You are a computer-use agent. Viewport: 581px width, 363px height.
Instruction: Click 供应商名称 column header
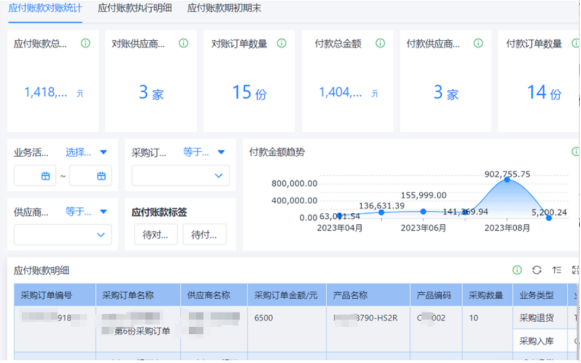214,295
